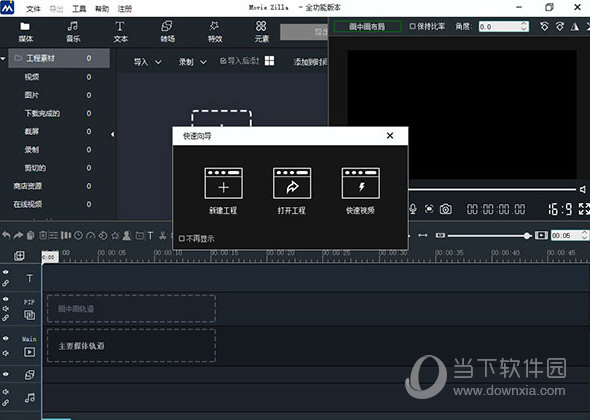The width and height of the screenshot is (590, 420).
Task: Hide the text track with its eye icon
Action: point(6,272)
